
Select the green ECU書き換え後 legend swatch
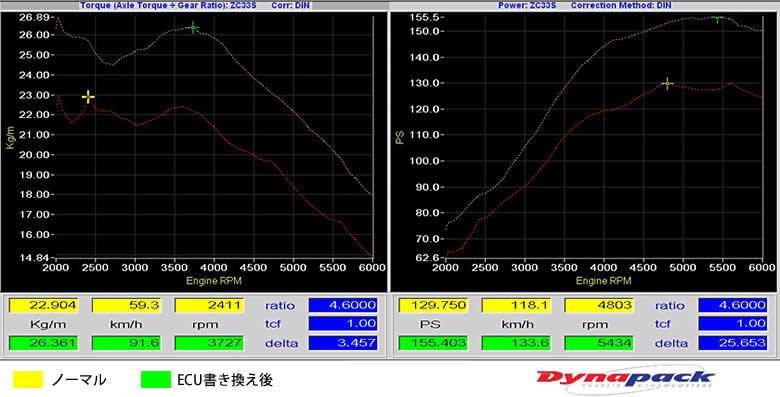[x=156, y=380]
